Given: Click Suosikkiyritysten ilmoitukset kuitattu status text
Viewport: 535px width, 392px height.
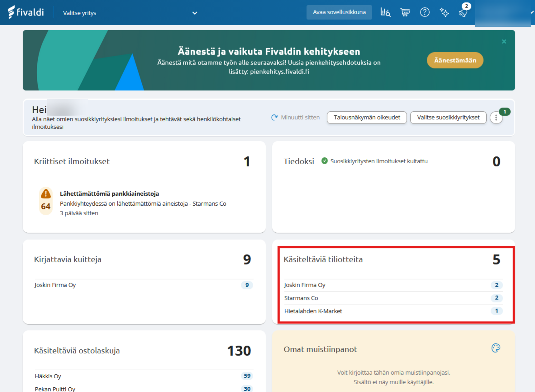Looking at the screenshot, I should [379, 161].
